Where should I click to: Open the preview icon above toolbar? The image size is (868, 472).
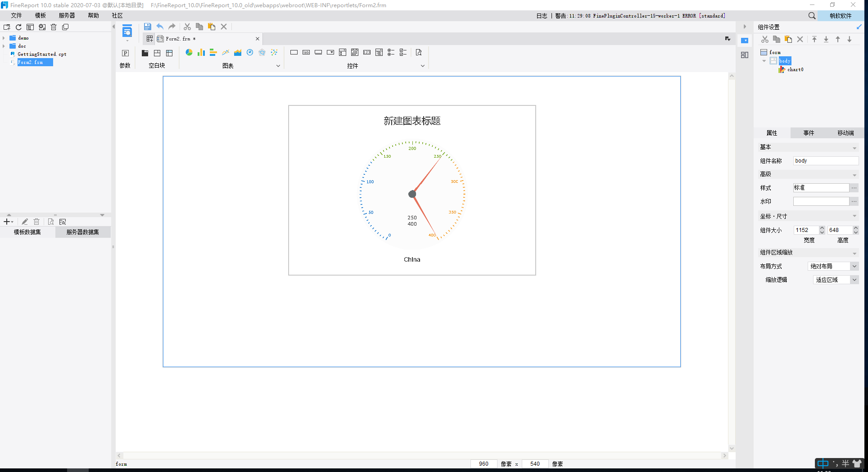click(127, 32)
